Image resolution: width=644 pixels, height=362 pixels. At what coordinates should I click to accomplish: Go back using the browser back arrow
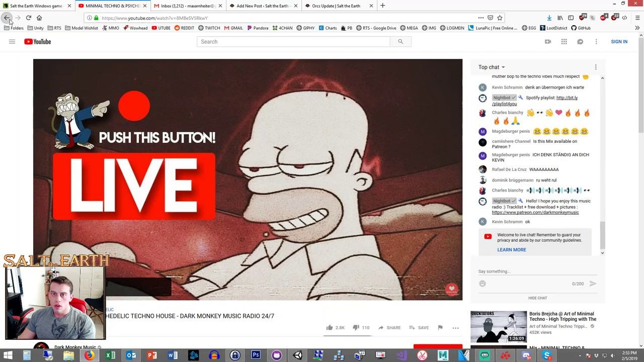(7, 18)
